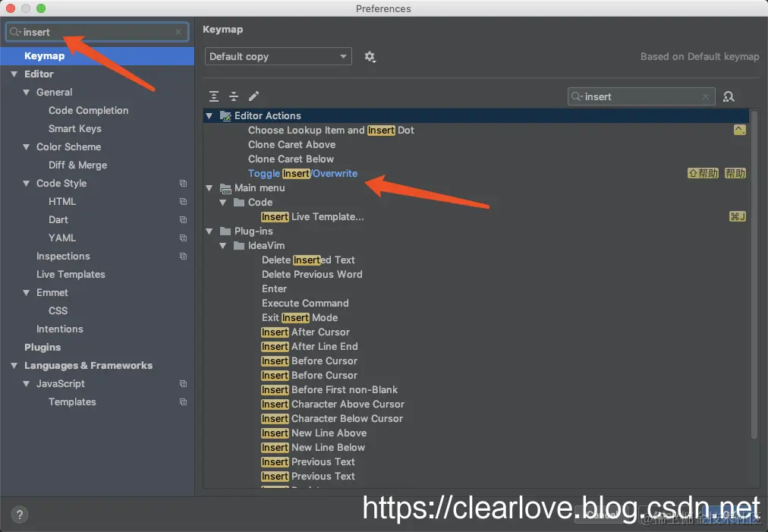This screenshot has height=532, width=768.
Task: Select Exit Insert Mode action
Action: click(x=300, y=318)
